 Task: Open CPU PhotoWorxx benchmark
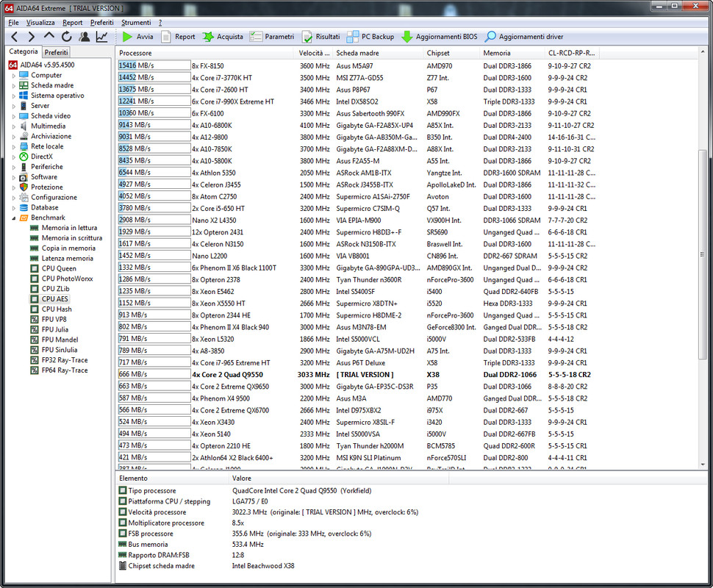pyautogui.click(x=68, y=279)
